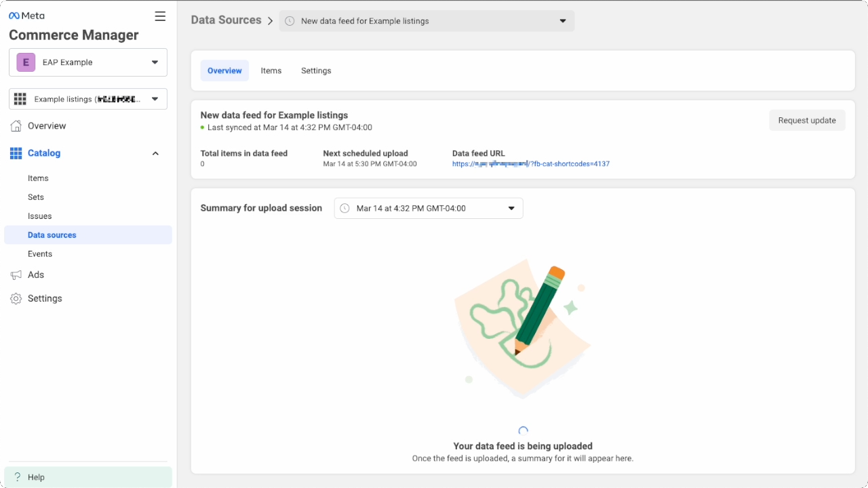Switch to the Items tab

tap(271, 70)
